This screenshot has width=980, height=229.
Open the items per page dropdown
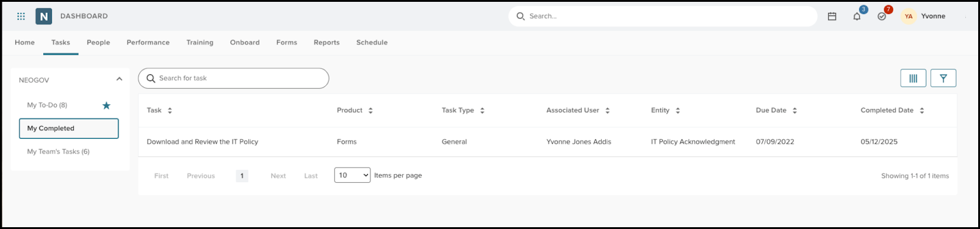[x=352, y=175]
